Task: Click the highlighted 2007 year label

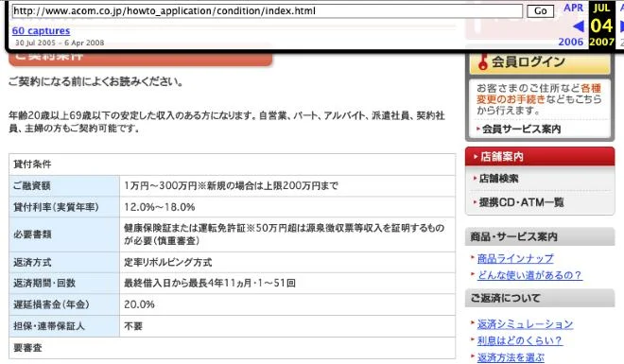Action: pyautogui.click(x=601, y=42)
